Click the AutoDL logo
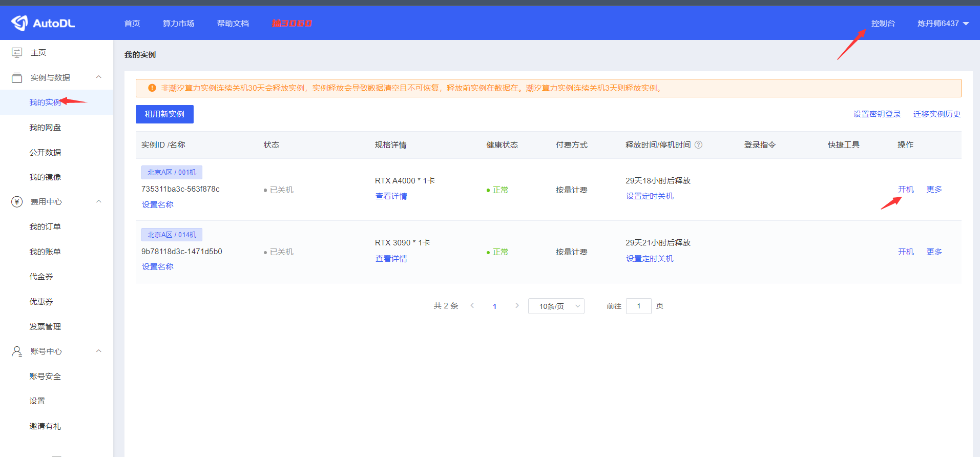Image resolution: width=980 pixels, height=457 pixels. click(43, 23)
